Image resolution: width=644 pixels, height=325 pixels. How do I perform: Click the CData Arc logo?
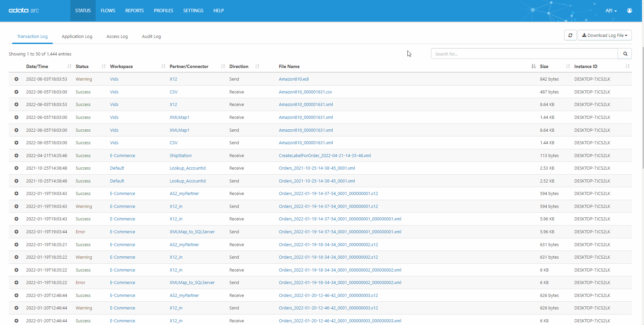24,10
